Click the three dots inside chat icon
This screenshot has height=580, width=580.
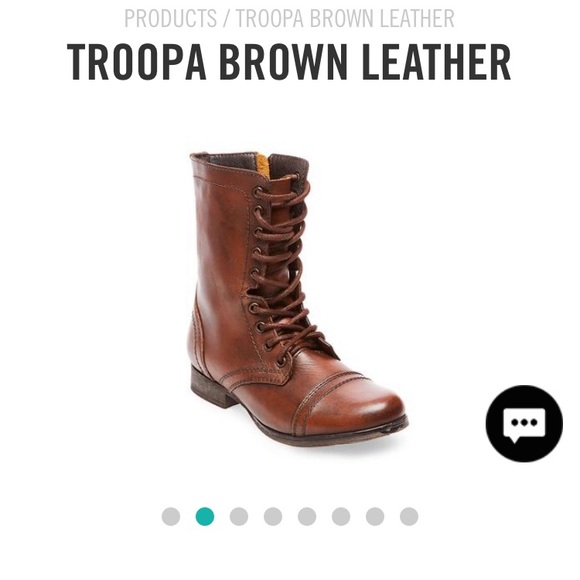coord(524,422)
